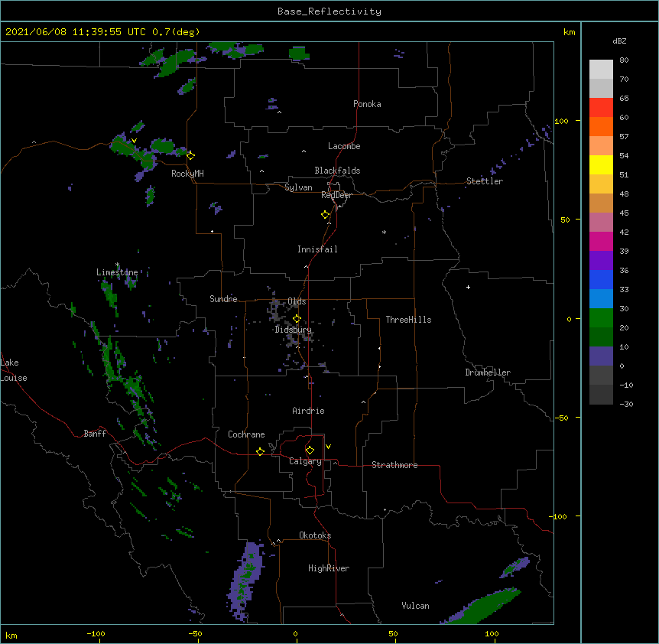659x644 pixels.
Task: Click the Stettler city label
Action: tap(485, 181)
